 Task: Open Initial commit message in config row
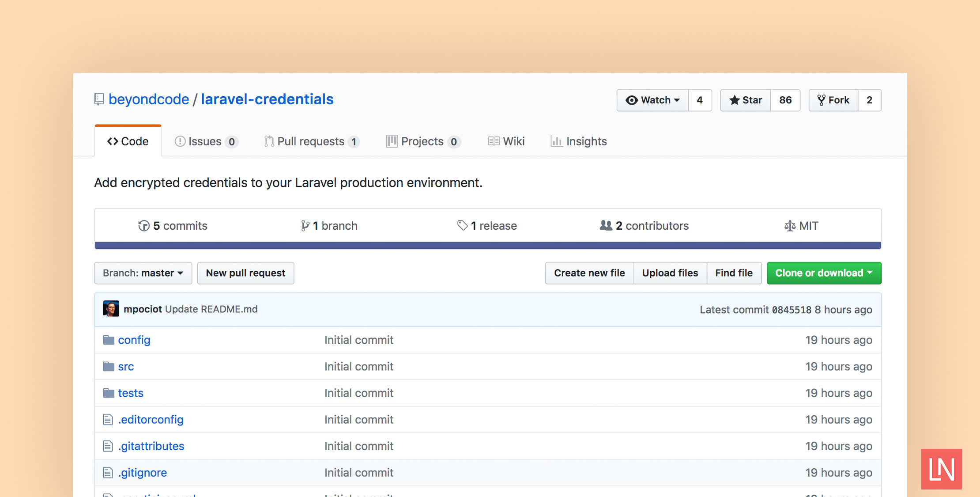click(x=359, y=340)
